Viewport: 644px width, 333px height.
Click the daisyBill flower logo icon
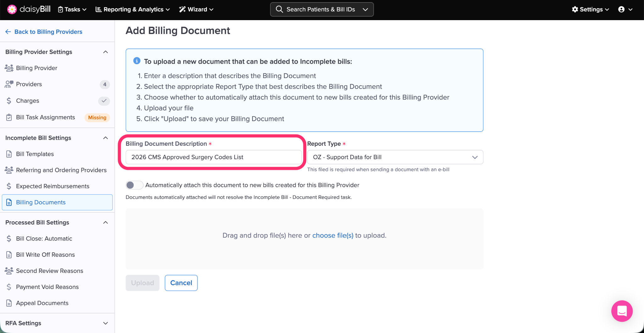[12, 9]
